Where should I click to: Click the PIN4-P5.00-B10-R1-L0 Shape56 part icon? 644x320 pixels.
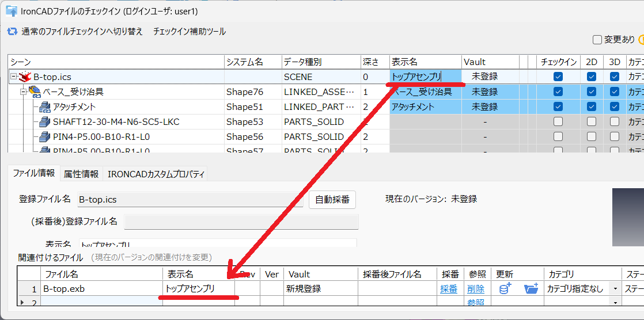pos(44,136)
